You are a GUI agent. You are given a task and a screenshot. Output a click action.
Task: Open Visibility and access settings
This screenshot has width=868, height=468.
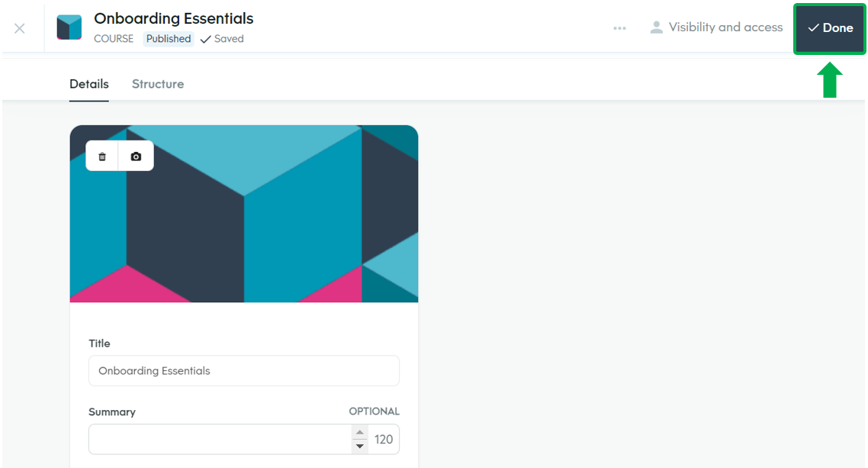point(716,27)
